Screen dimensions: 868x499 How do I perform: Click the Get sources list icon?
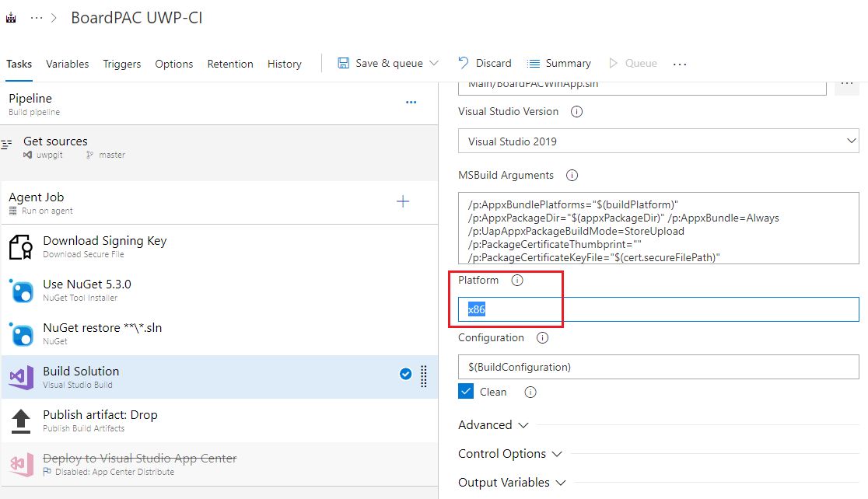[x=7, y=145]
